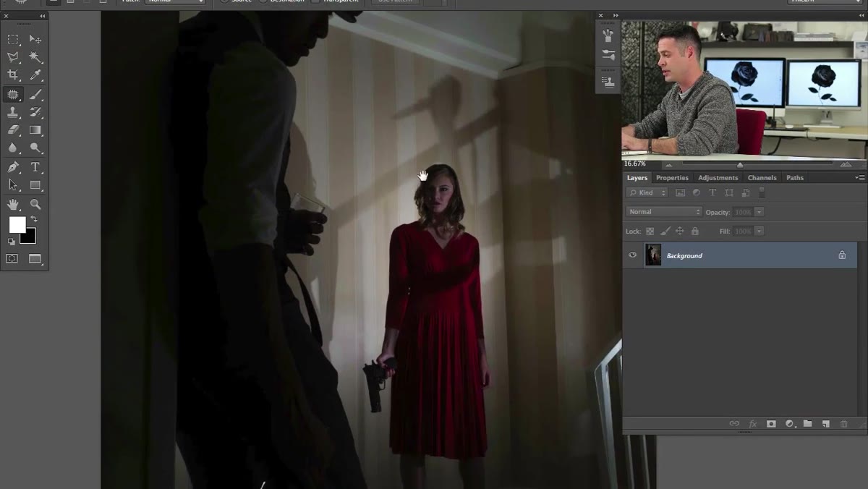
Task: Switch to the Channels tab
Action: pyautogui.click(x=762, y=177)
